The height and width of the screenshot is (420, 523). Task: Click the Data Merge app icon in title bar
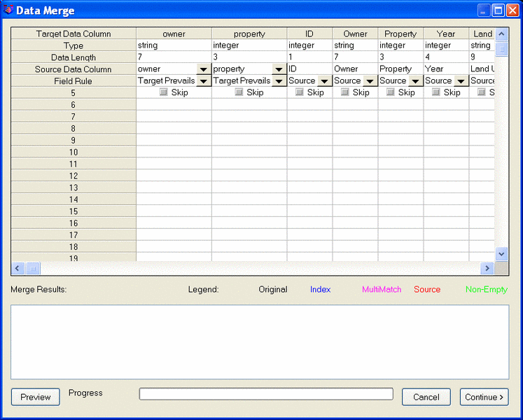tap(8, 10)
